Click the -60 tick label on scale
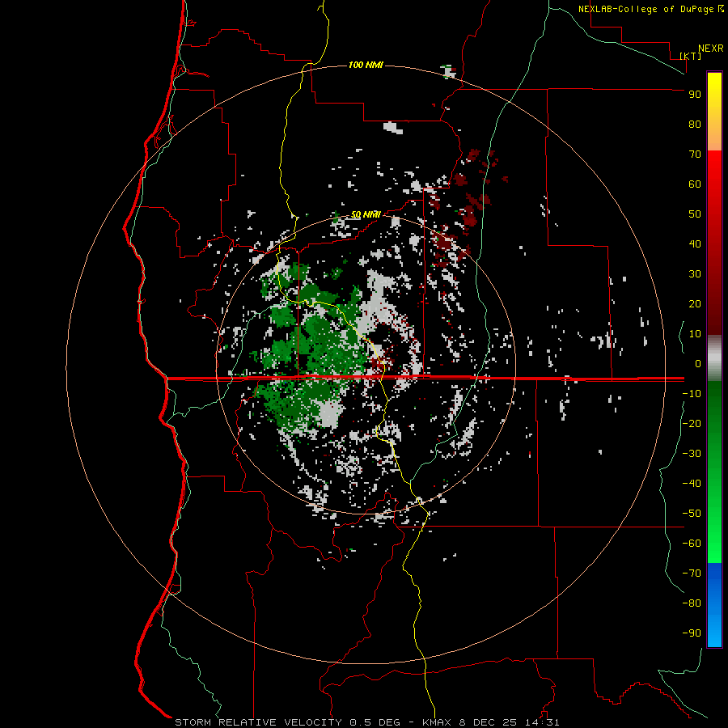The width and height of the screenshot is (728, 728). pos(692,544)
